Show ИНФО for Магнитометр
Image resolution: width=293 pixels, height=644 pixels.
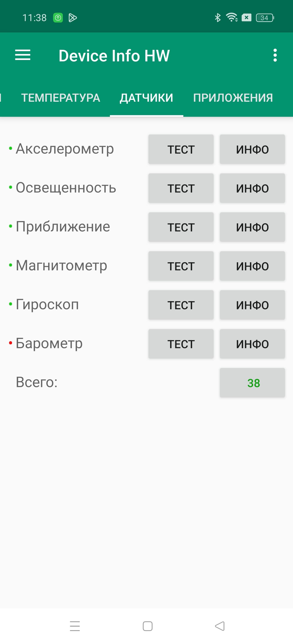tap(252, 266)
